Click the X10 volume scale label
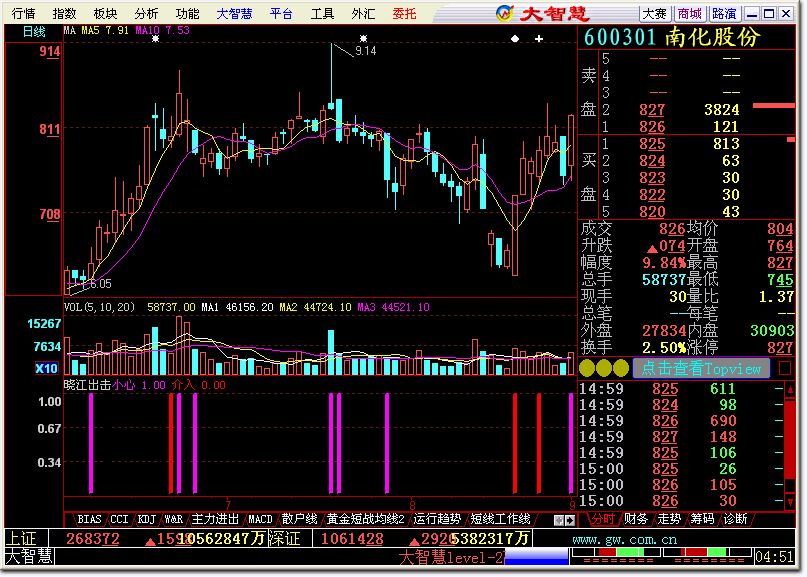 pyautogui.click(x=46, y=368)
